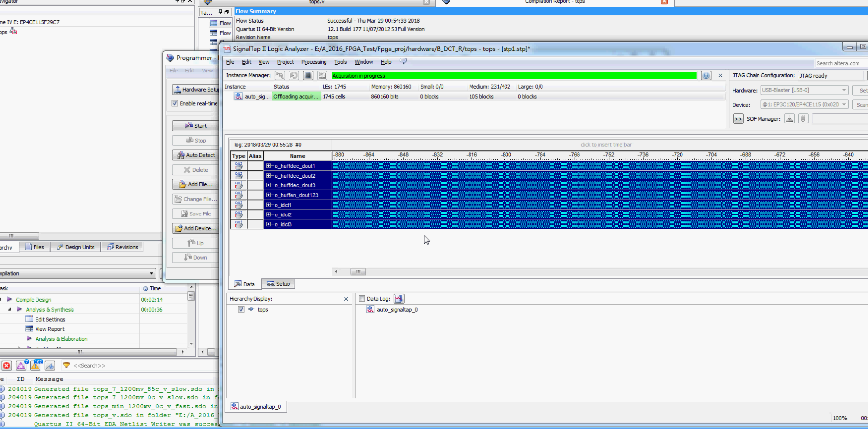Open the Revisions tab

tap(122, 247)
